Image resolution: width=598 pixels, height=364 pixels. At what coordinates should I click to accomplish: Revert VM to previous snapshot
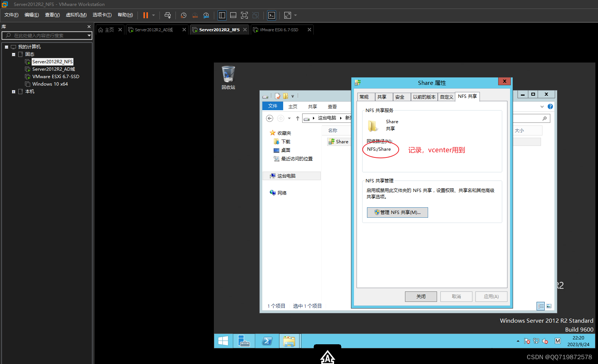pos(195,15)
